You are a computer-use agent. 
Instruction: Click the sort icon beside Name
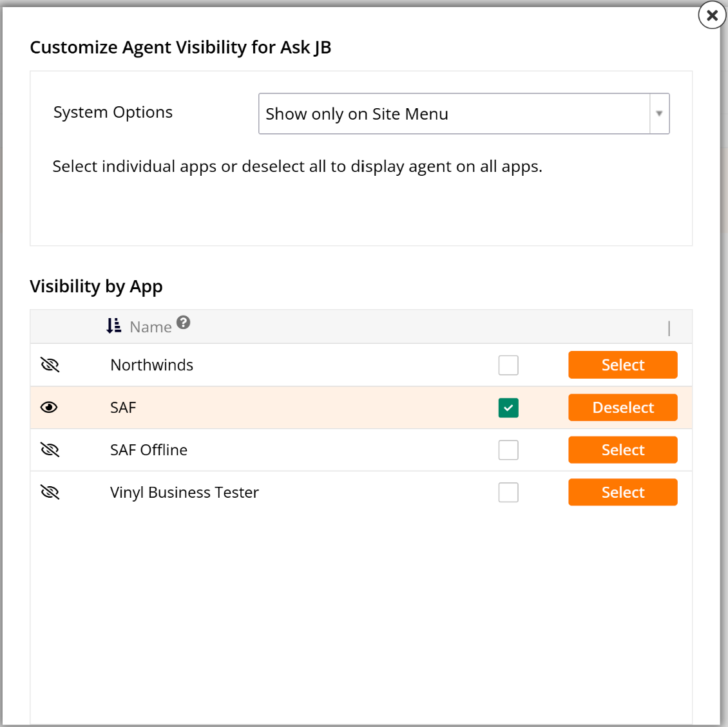114,326
